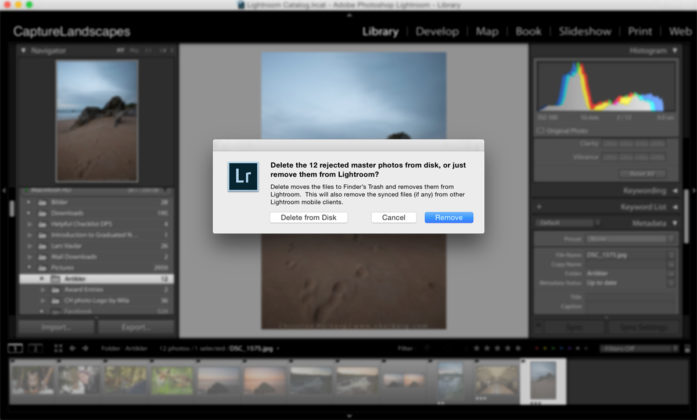Image resolution: width=697 pixels, height=420 pixels.
Task: Toggle the filter lock switch icon
Action: pyautogui.click(x=687, y=349)
